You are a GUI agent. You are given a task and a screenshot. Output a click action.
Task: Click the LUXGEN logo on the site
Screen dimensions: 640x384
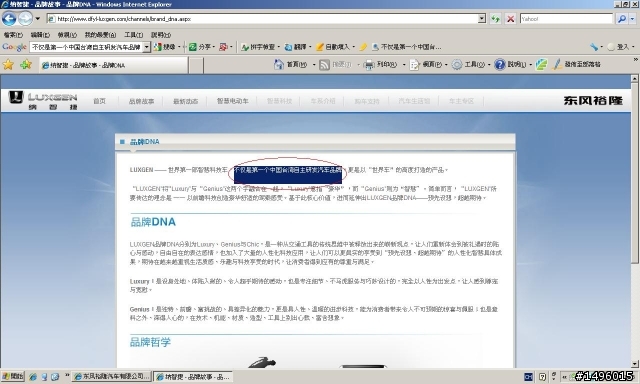(42, 100)
